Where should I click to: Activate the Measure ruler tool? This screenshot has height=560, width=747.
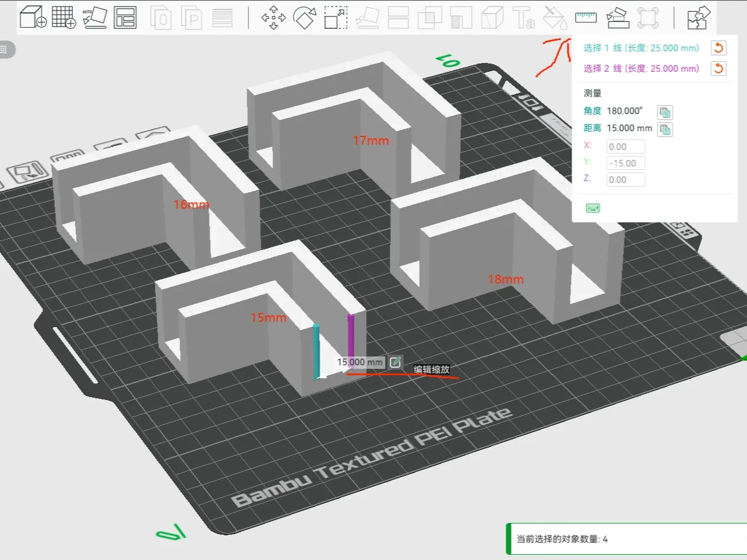(586, 17)
